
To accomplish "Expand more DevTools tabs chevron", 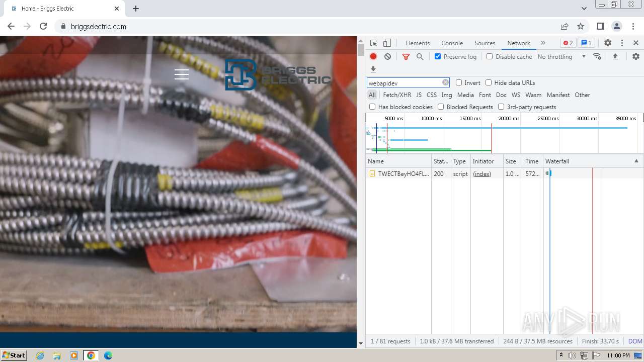I will coord(543,43).
